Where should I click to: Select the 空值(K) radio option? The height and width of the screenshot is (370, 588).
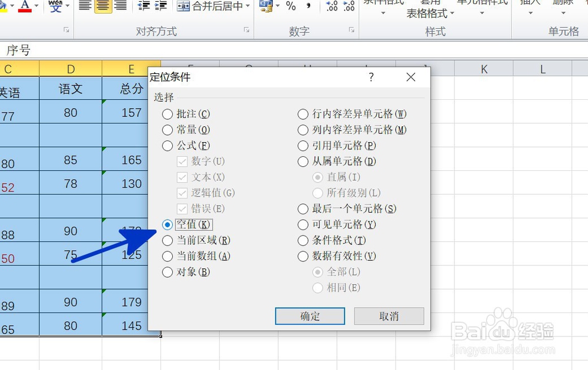(166, 224)
